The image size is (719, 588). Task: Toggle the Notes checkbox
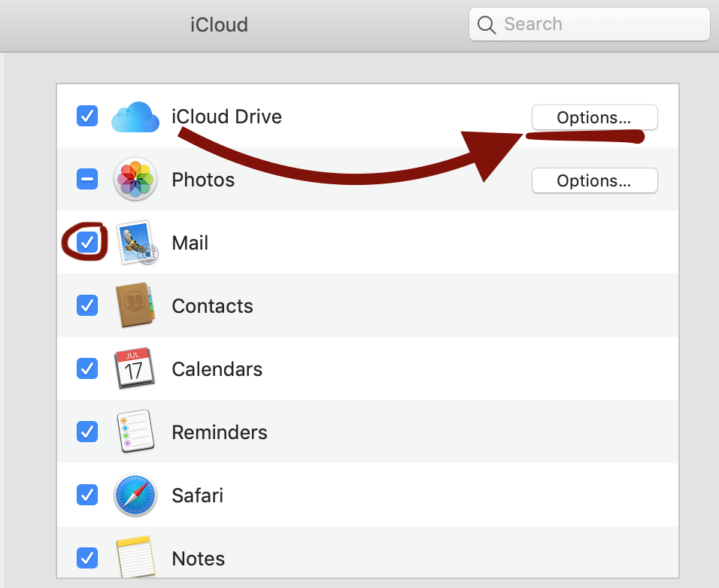click(87, 558)
